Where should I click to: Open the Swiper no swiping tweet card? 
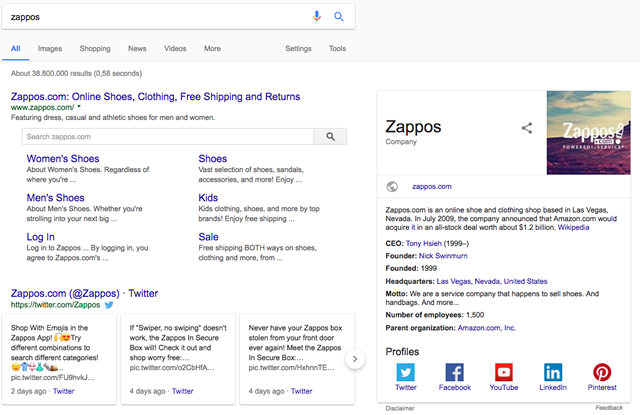pyautogui.click(x=178, y=359)
